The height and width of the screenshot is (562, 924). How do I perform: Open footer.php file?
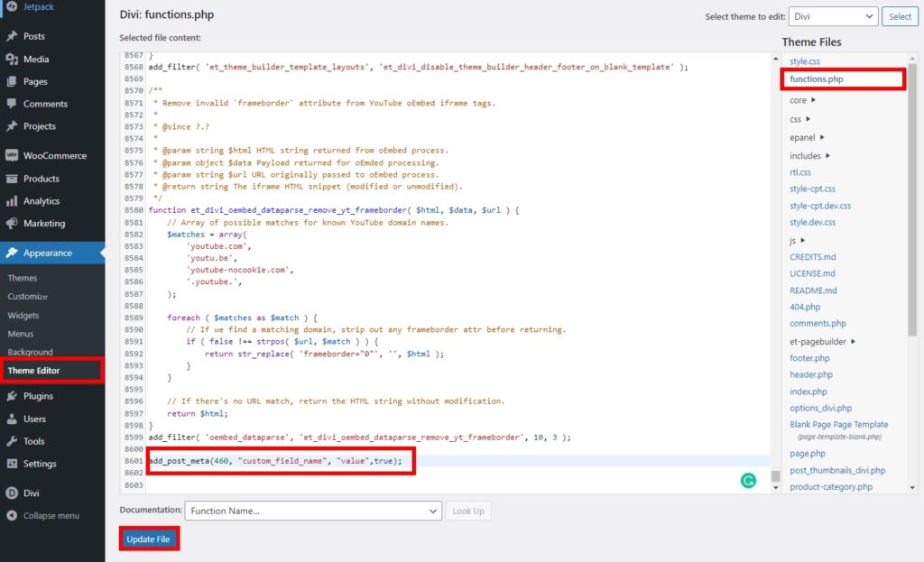pos(809,358)
